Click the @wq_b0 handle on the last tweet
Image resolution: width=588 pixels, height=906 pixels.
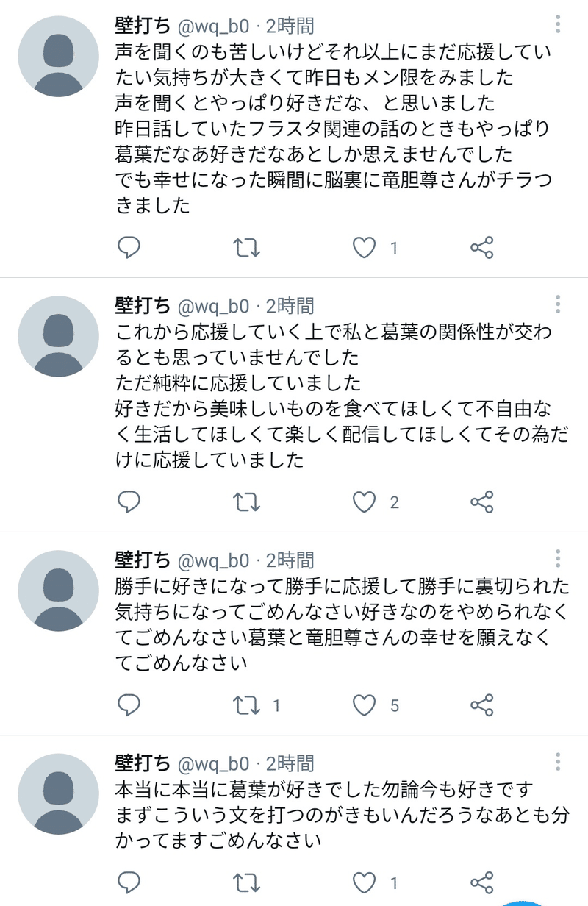(x=214, y=763)
